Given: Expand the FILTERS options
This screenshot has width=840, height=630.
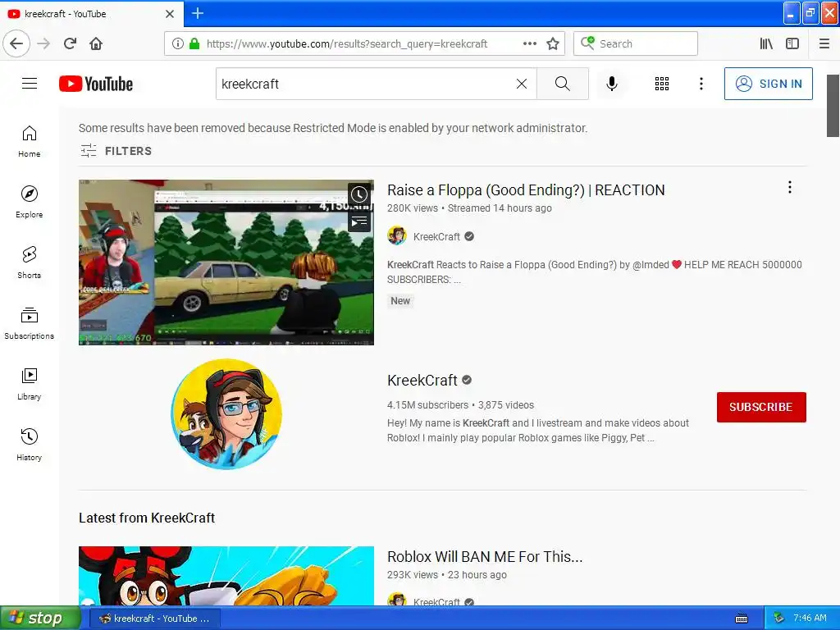Looking at the screenshot, I should [x=116, y=151].
